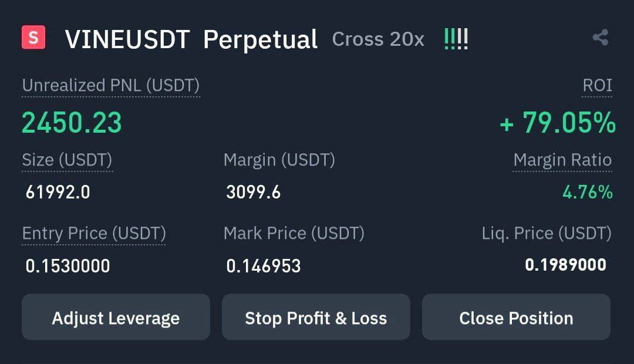Image resolution: width=634 pixels, height=364 pixels.
Task: Tap the Close Position button
Action: pos(516,317)
